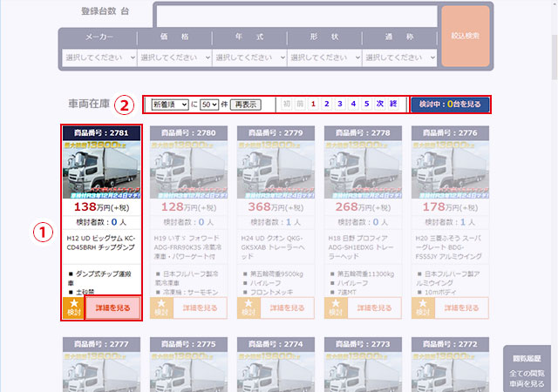Click 詳細を見る for item 2779
Viewport: 558px width, 392px height.
pos(287,308)
